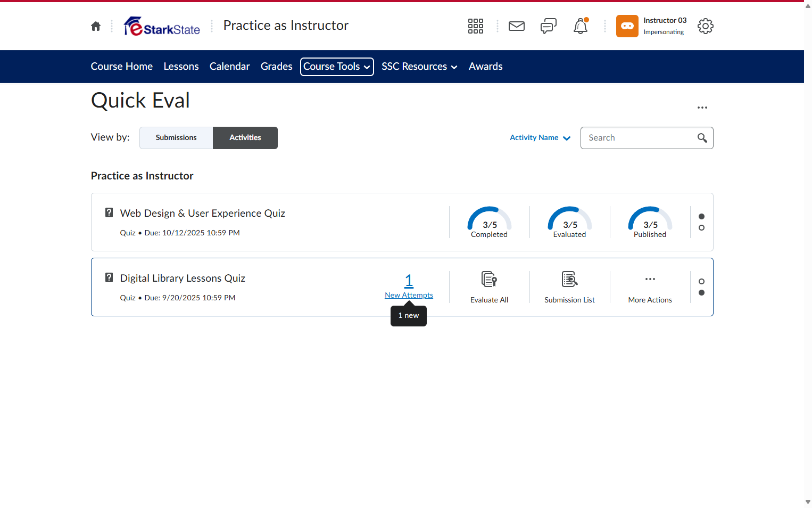Viewport: 812px width, 508px height.
Task: Click quiz icon beside Digital Library quiz
Action: pos(109,277)
